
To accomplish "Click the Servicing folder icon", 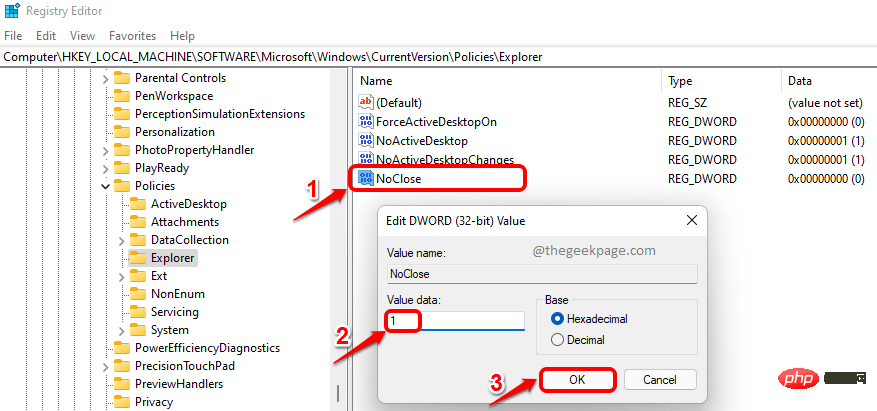I will [138, 311].
